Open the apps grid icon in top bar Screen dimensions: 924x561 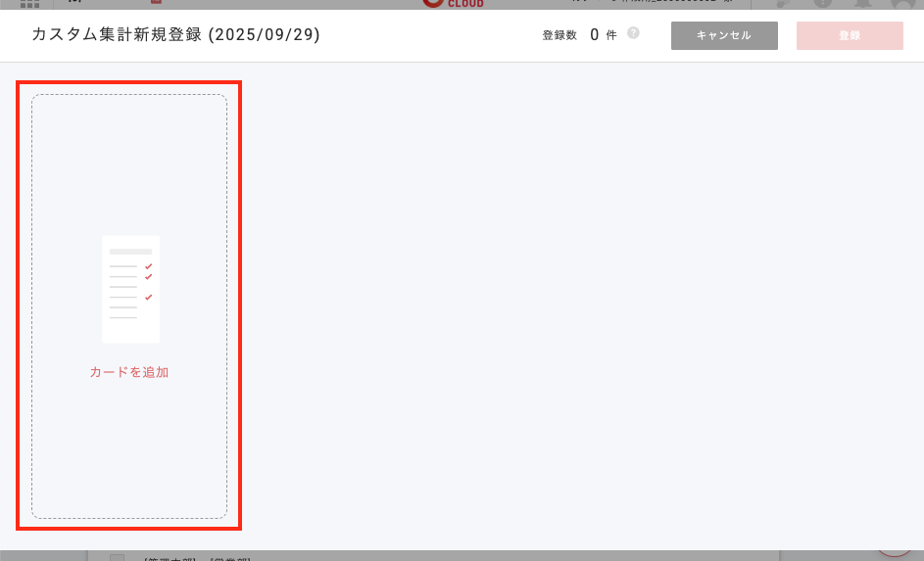tap(29, 3)
